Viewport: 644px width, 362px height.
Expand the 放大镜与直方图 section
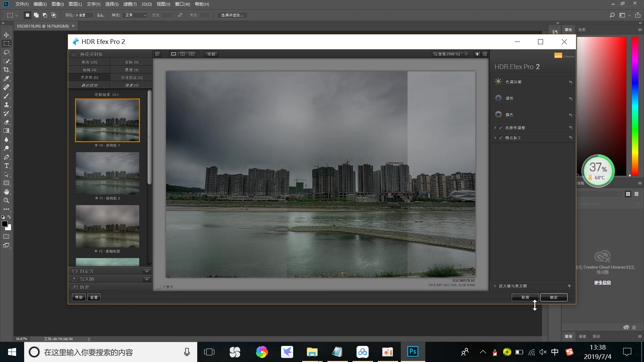point(495,286)
